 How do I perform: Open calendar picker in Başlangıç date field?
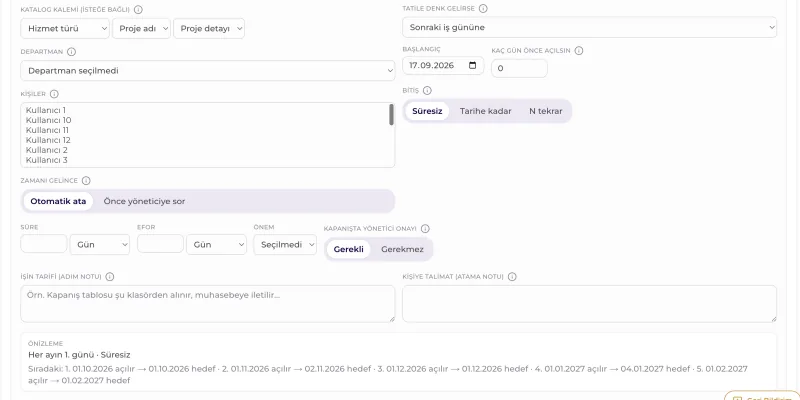click(472, 65)
